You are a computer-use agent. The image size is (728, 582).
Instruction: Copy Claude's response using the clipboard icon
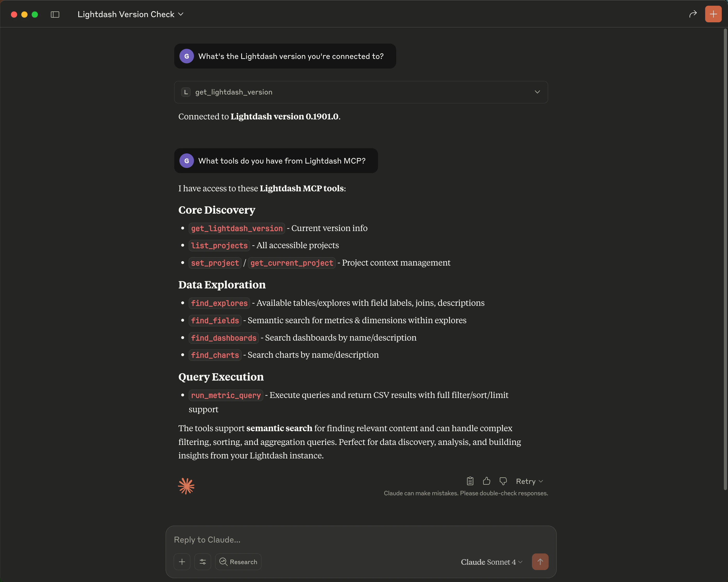point(470,481)
